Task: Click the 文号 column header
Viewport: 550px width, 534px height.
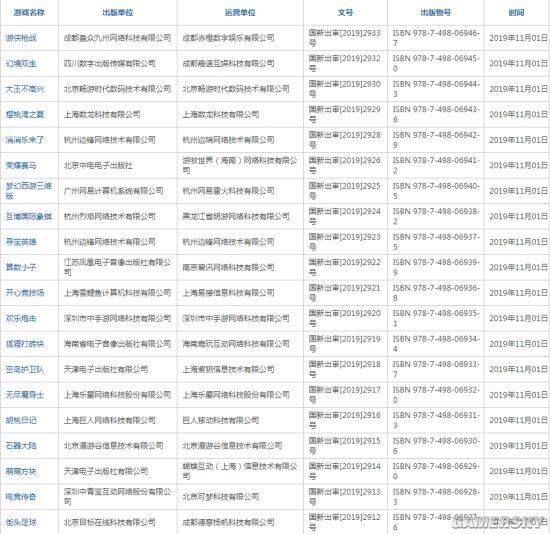Action: click(x=345, y=13)
